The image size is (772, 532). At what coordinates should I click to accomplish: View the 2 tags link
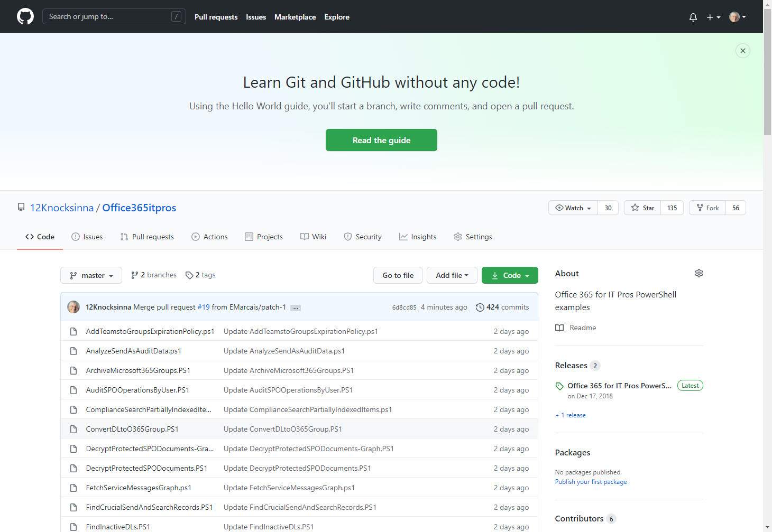coord(200,275)
